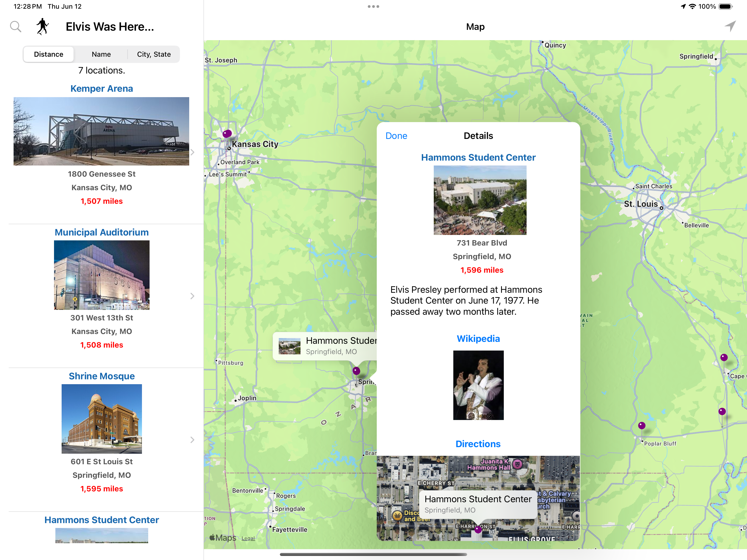Screen dimensions: 747x560
Task: Tap Hammons Student Center aerial photo in Details
Action: 480,200
